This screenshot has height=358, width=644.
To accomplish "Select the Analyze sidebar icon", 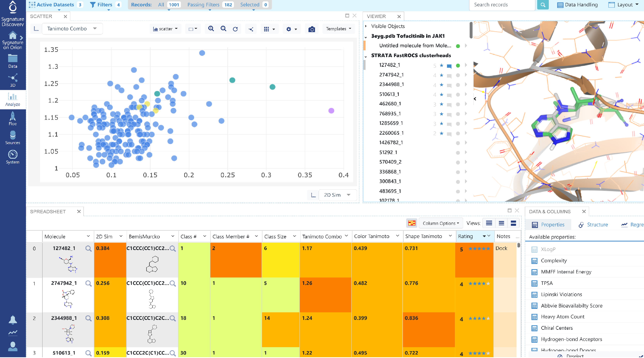I will [13, 99].
